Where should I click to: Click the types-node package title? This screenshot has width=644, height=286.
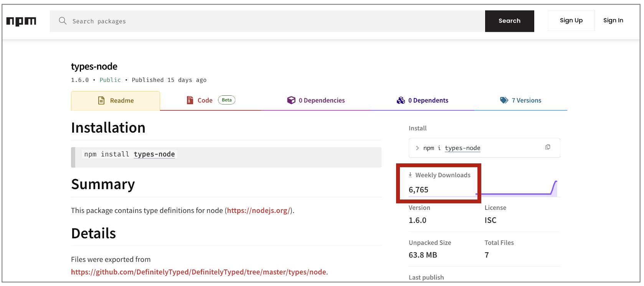(94, 67)
